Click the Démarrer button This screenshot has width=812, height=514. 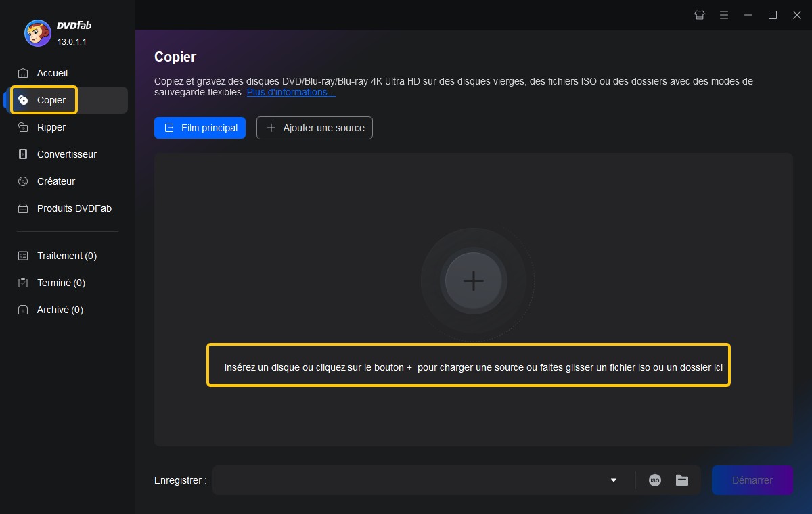point(752,480)
